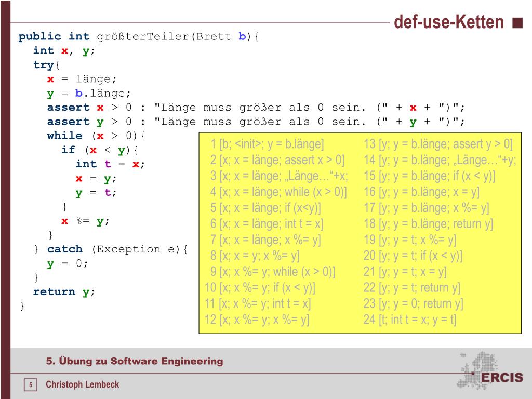Click chain 5 '[x; x = länge; if (x<y)]'

[x=265, y=208]
